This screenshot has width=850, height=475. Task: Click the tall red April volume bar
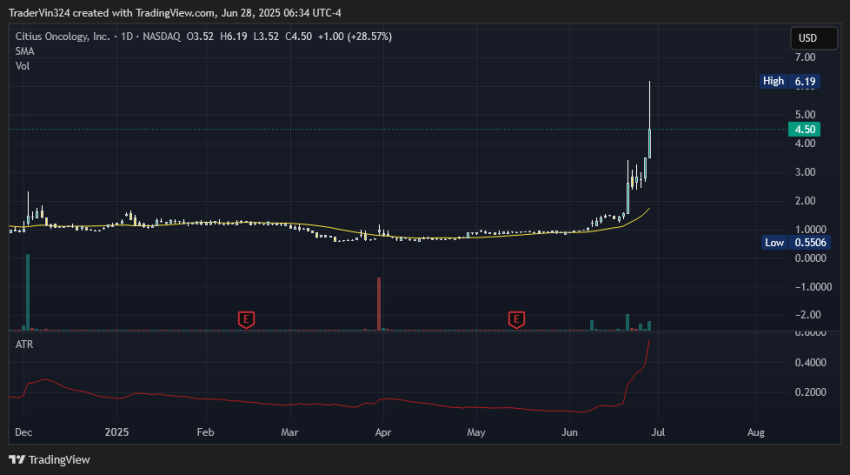click(379, 304)
